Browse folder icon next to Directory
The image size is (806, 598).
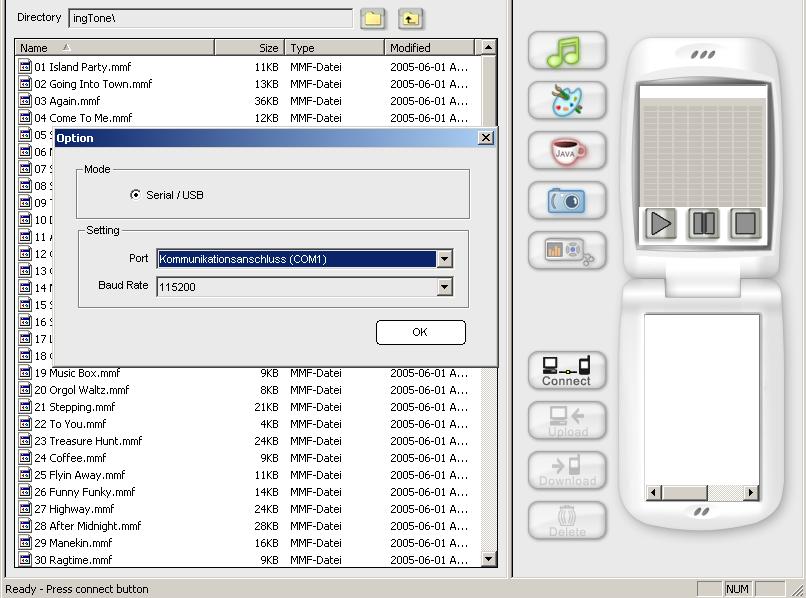point(373,18)
